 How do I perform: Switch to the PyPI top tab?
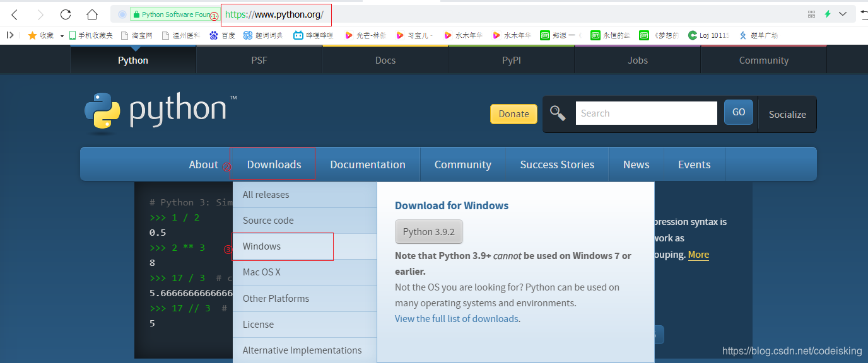512,60
